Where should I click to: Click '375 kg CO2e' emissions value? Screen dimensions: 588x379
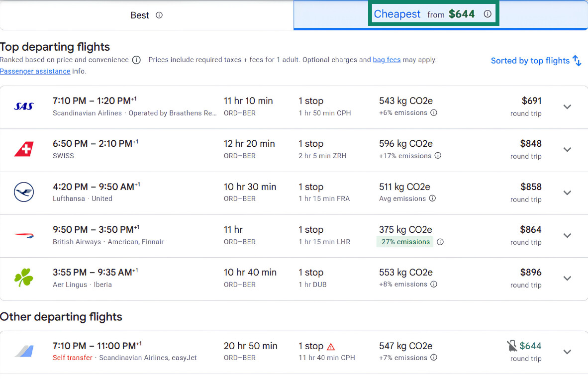[x=405, y=229]
